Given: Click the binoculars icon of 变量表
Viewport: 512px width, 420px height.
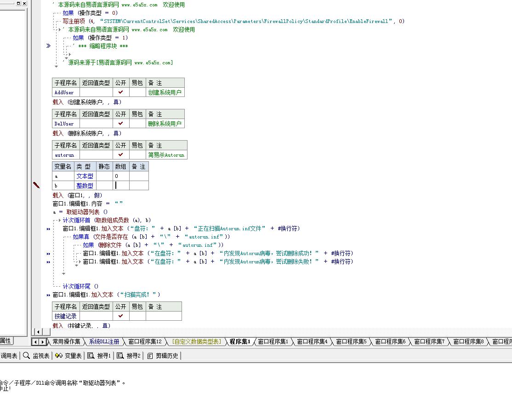Looking at the screenshot, I should click(59, 356).
